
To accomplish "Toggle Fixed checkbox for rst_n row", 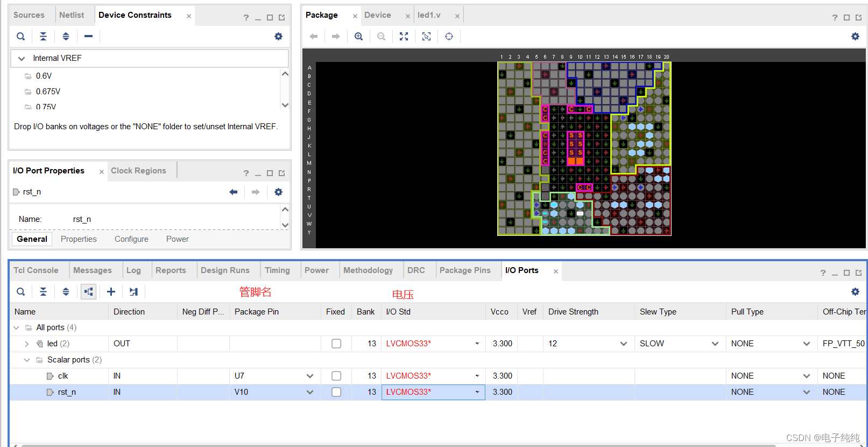I will (336, 392).
